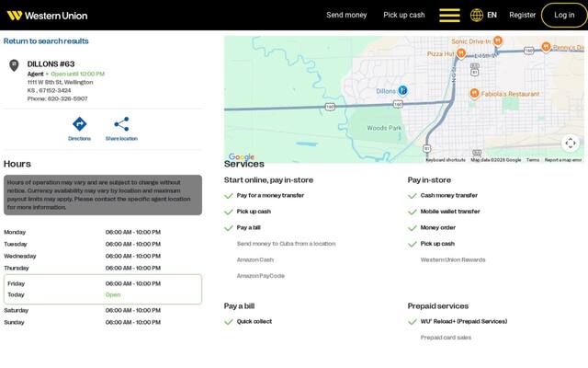Click the Dillons marker on the map
588x368 pixels.
pos(402,90)
